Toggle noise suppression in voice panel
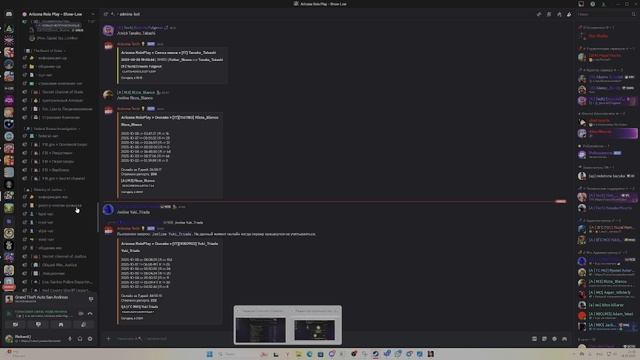640x360 pixels. coord(81,313)
